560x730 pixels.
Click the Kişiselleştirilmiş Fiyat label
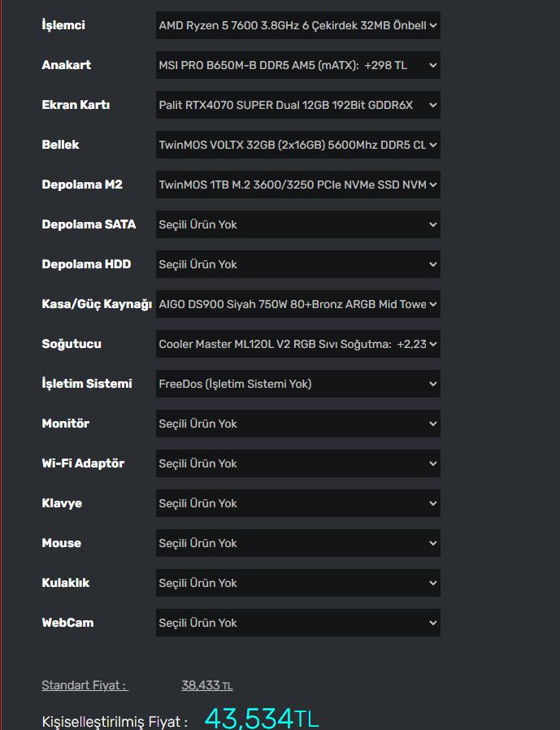point(115,721)
